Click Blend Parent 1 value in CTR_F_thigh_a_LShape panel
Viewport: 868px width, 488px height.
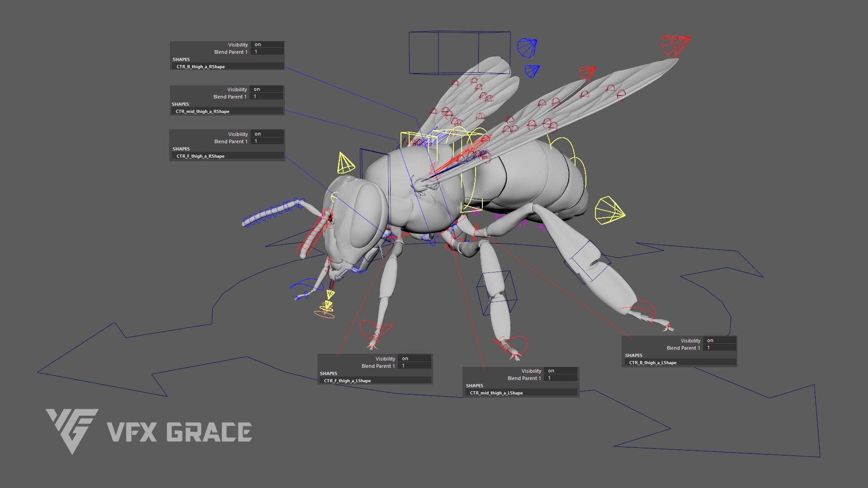[415, 366]
